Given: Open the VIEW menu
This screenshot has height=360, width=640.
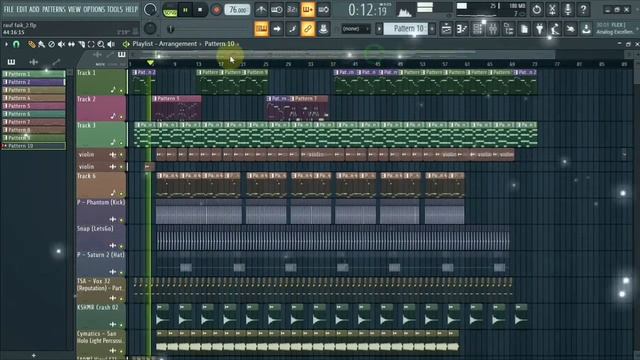Looking at the screenshot, I should [x=74, y=9].
